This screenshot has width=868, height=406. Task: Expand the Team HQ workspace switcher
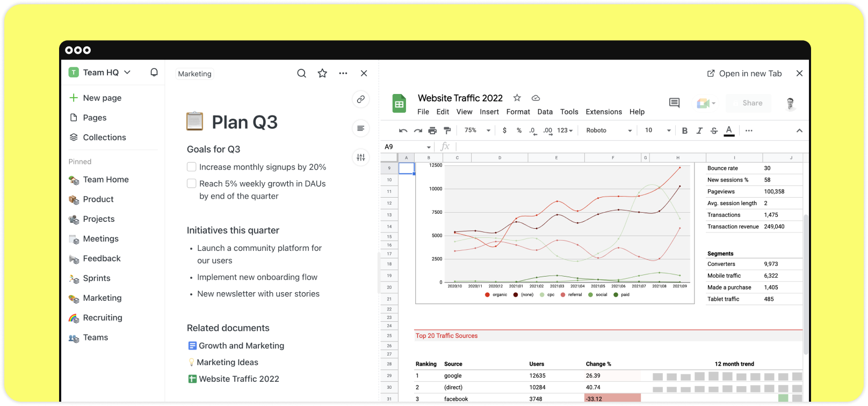pyautogui.click(x=127, y=73)
